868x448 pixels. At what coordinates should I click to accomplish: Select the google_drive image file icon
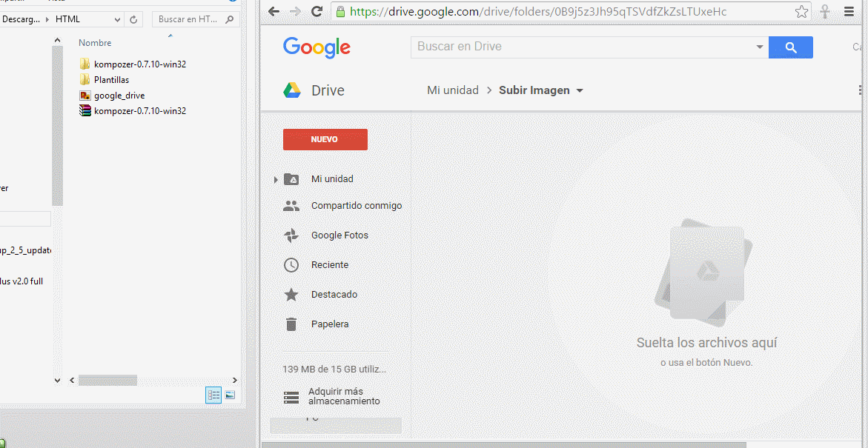[x=85, y=95]
